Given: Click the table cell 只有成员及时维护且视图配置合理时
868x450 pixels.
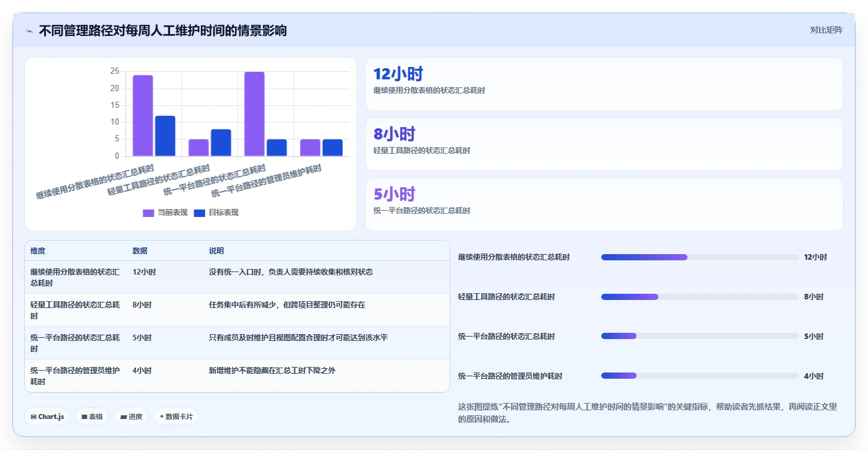Looking at the screenshot, I should point(298,338).
